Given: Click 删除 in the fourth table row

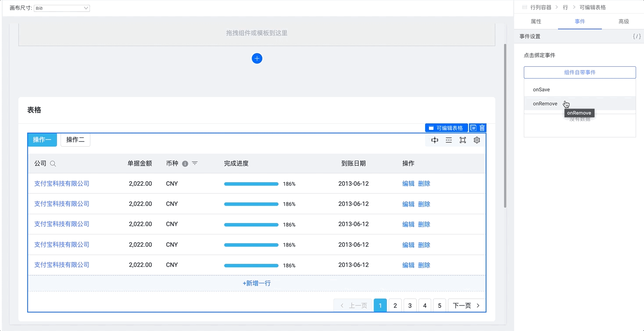Looking at the screenshot, I should pos(424,245).
